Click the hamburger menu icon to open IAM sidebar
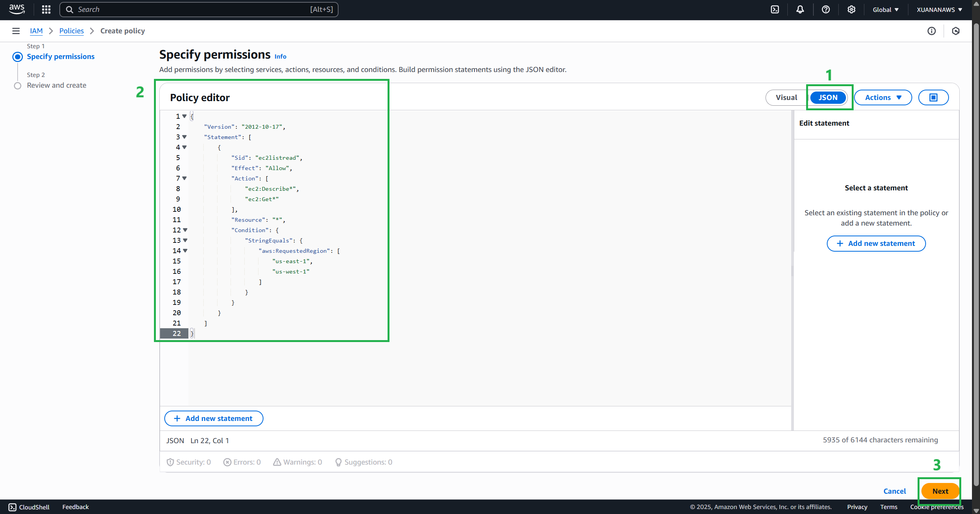 coord(16,31)
